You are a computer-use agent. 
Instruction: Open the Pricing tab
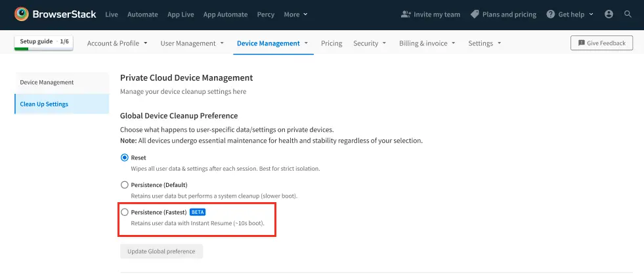coord(332,43)
